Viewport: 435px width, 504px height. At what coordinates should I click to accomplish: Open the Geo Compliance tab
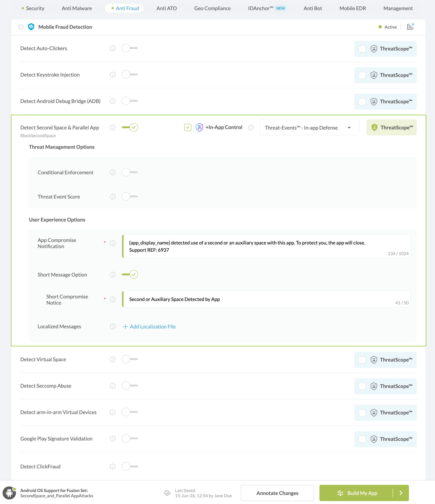pos(212,8)
